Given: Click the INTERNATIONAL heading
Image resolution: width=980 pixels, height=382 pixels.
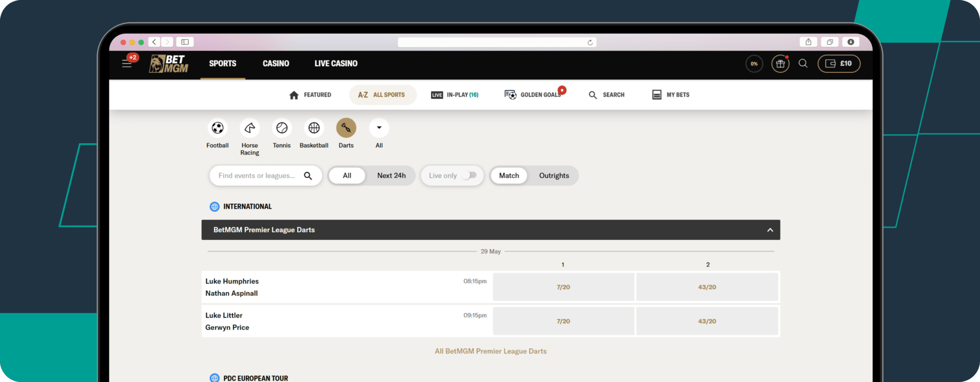Looking at the screenshot, I should 247,207.
